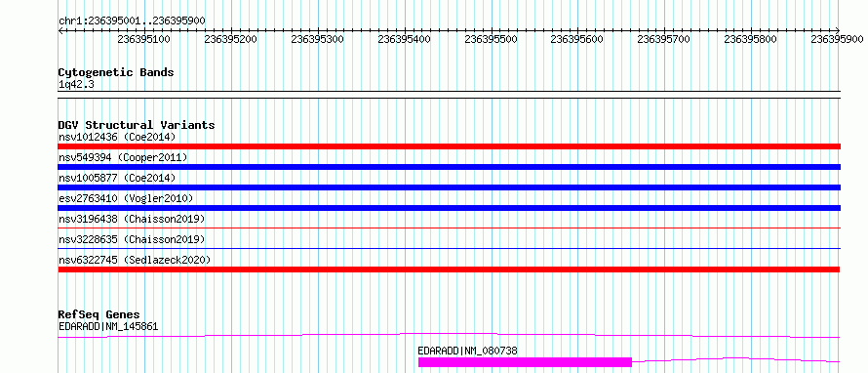Click ruler position 236395300

tap(317, 39)
